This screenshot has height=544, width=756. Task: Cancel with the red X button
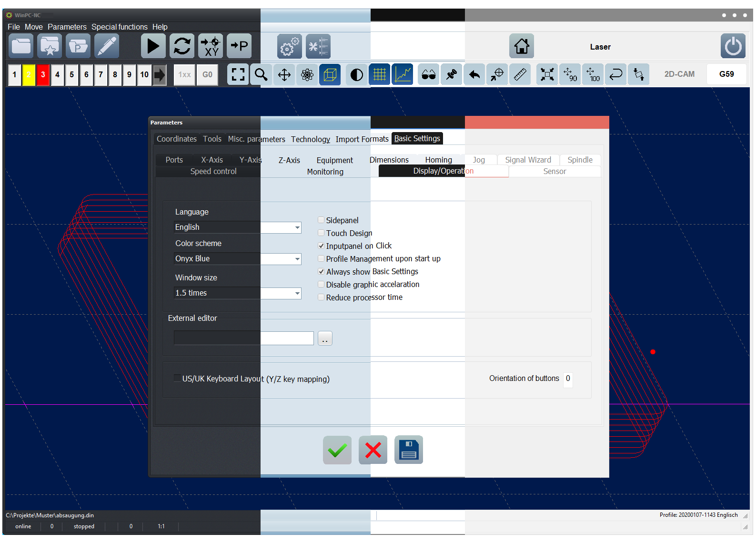[373, 450]
